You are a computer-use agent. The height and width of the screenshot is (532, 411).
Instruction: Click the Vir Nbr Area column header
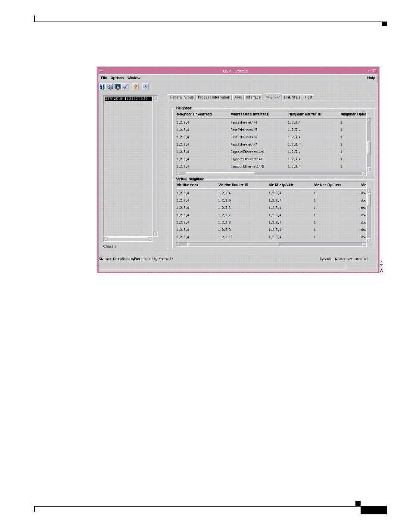pyautogui.click(x=187, y=185)
